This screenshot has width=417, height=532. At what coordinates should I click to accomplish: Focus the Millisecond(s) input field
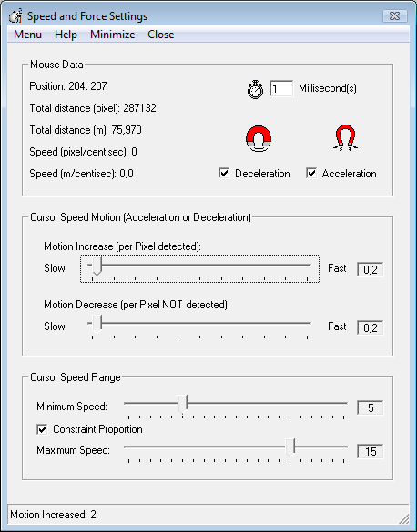click(x=281, y=88)
